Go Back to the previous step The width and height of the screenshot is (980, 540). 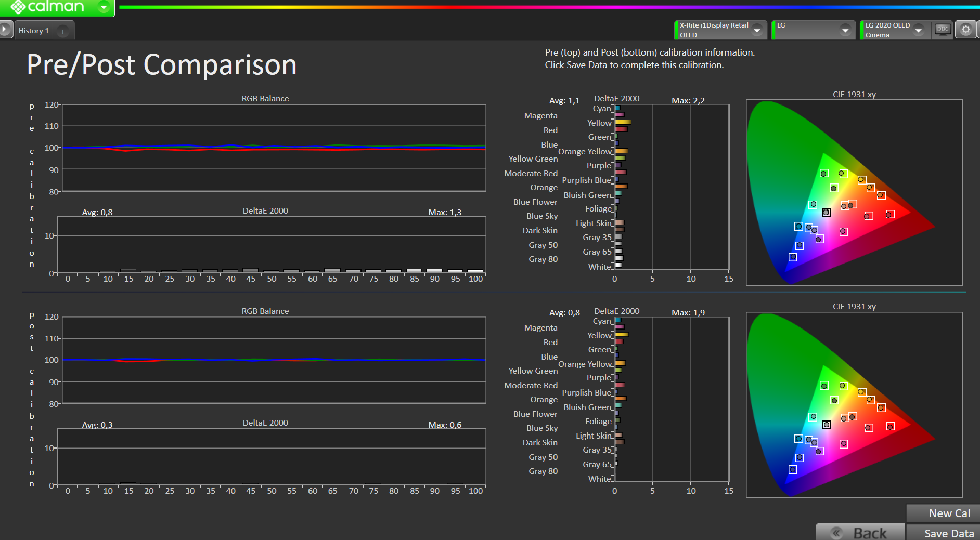860,533
